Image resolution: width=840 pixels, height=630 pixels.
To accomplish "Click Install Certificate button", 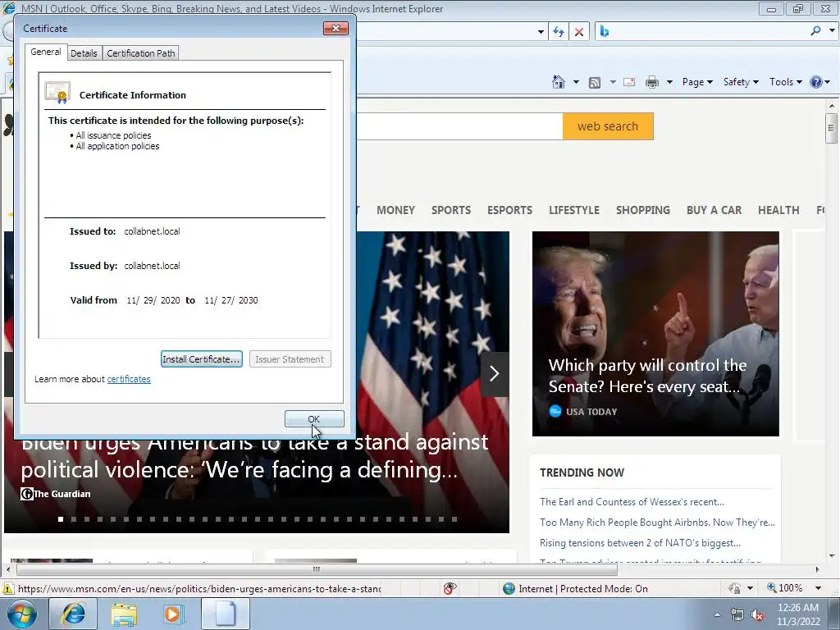I will click(202, 359).
